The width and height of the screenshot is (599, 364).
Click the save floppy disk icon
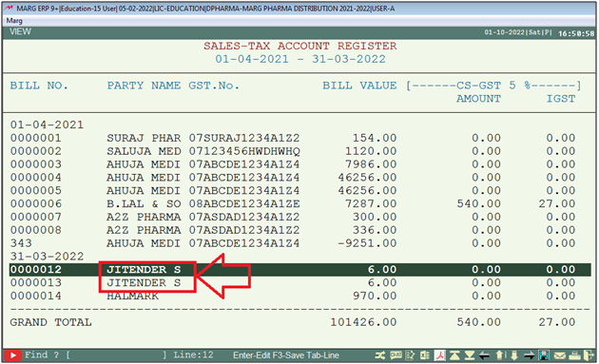(543, 355)
